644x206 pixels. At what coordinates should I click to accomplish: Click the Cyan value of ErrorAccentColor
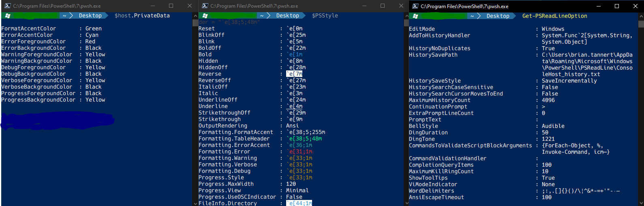(92, 35)
